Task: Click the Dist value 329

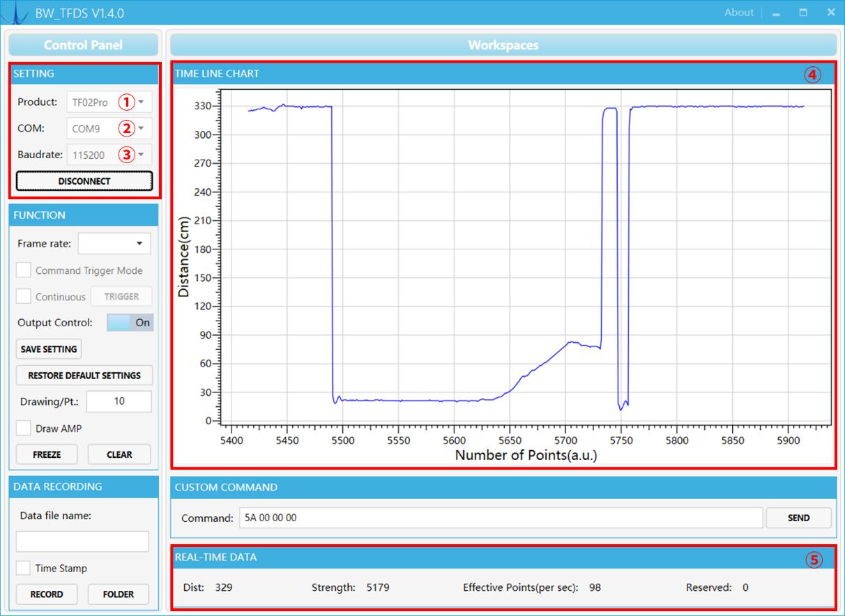Action: [224, 587]
